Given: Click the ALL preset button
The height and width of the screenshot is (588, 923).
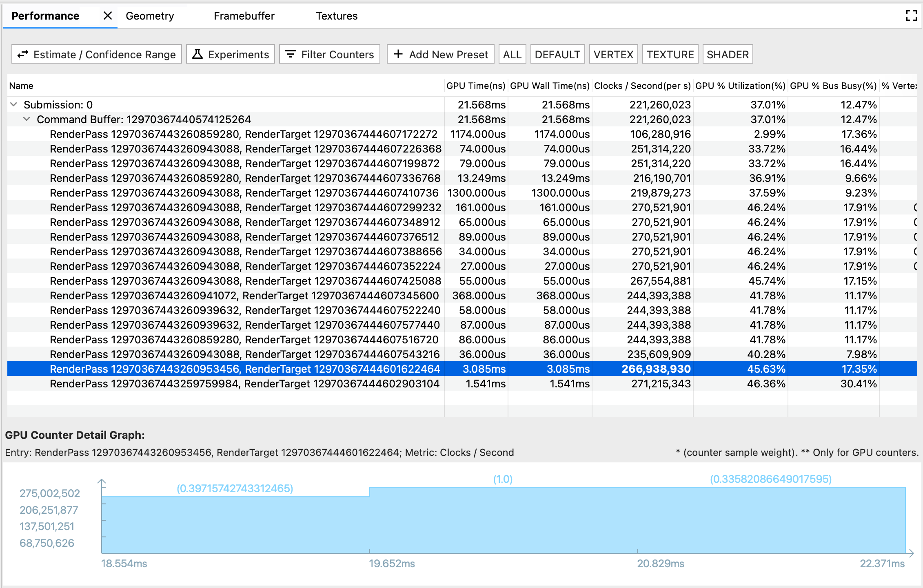Looking at the screenshot, I should pos(512,54).
